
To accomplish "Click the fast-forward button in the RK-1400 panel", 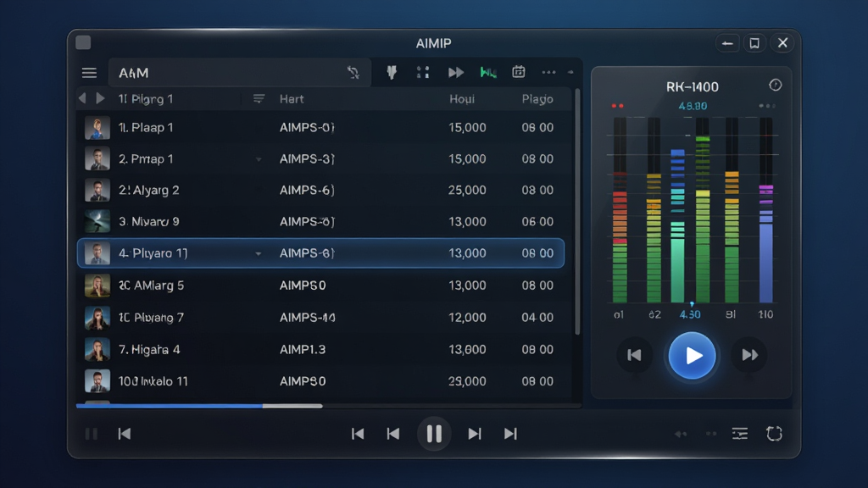I will (749, 355).
